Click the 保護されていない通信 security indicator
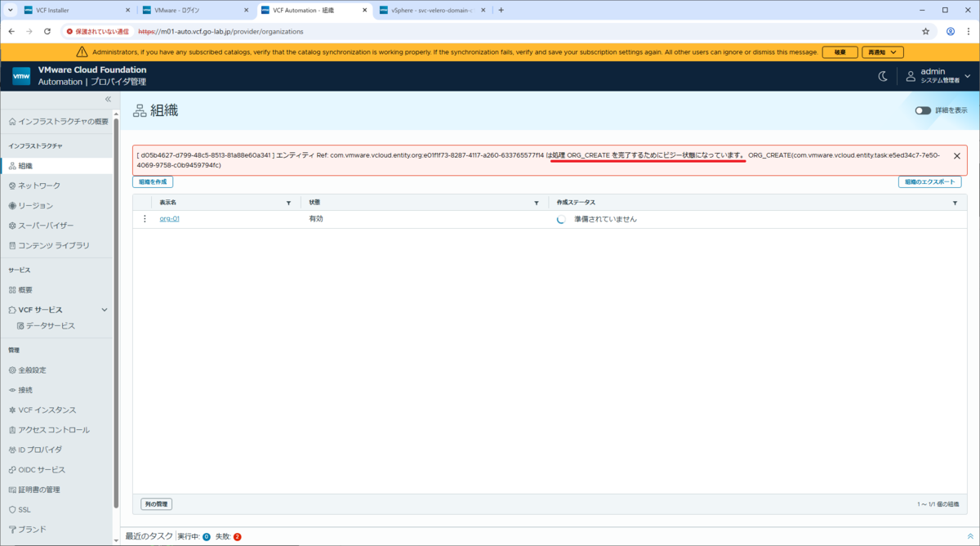The height and width of the screenshot is (546, 980). (98, 31)
